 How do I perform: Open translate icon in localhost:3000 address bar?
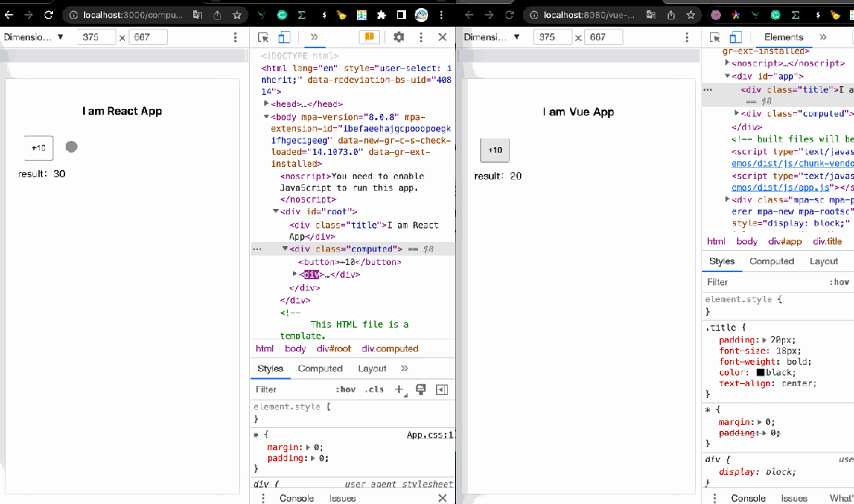tap(198, 15)
